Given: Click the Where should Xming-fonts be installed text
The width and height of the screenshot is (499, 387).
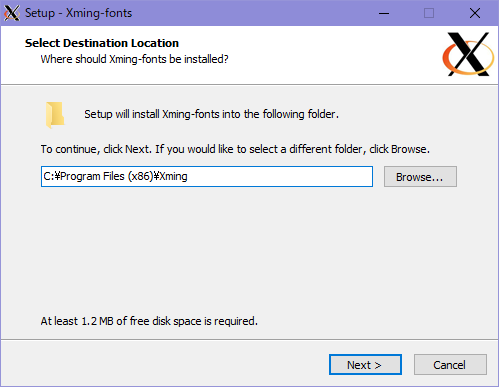Looking at the screenshot, I should [x=134, y=59].
